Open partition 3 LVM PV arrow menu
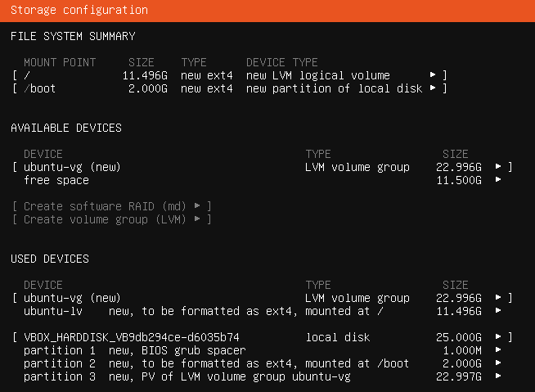 [x=498, y=376]
